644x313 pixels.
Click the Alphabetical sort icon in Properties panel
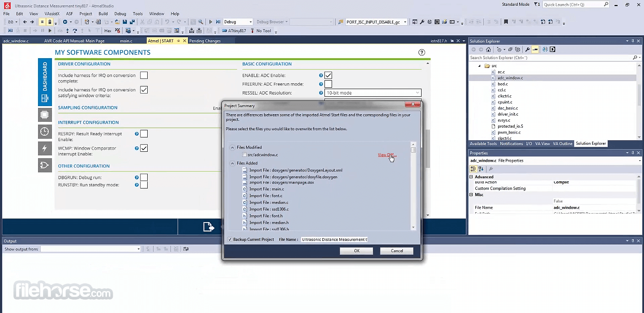click(481, 169)
